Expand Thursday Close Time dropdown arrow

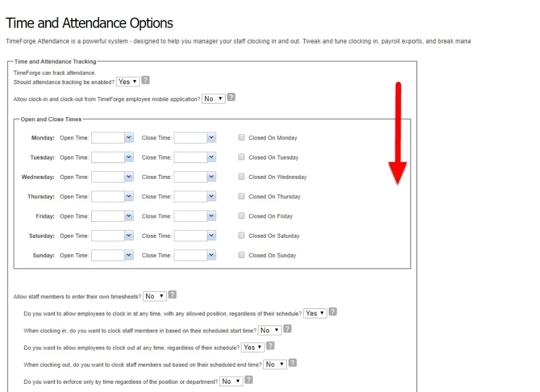(x=211, y=197)
